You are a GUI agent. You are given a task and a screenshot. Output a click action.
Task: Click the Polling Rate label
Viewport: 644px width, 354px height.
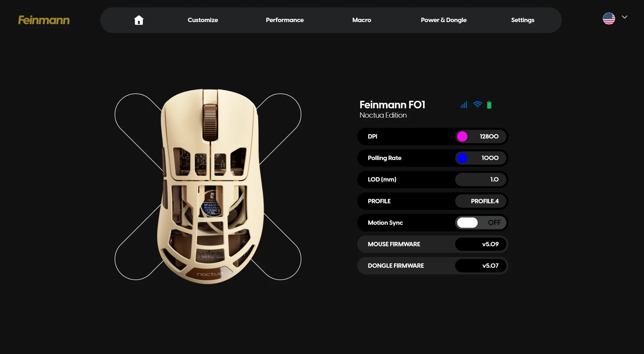385,158
